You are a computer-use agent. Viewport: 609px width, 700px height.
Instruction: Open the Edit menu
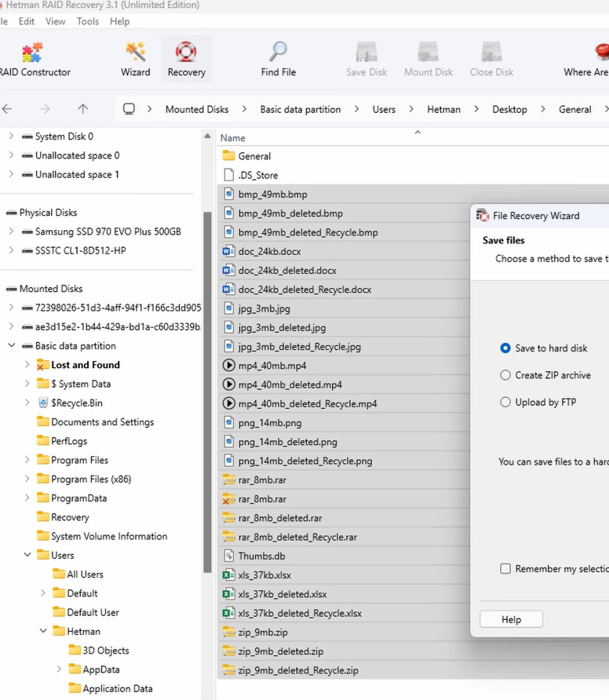pos(27,21)
